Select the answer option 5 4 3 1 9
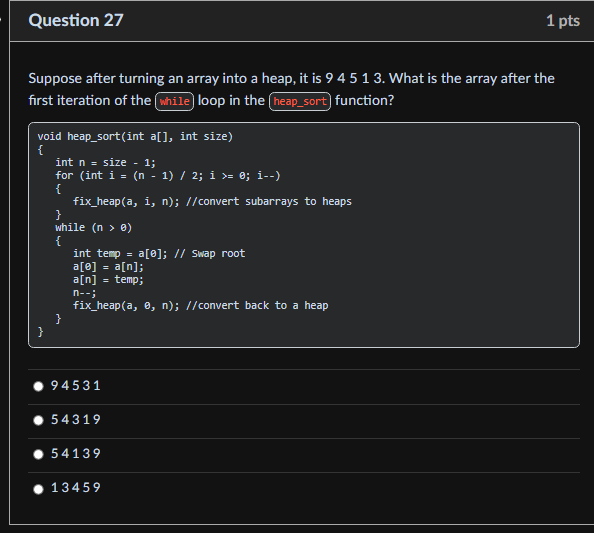Image resolution: width=594 pixels, height=533 pixels. click(38, 420)
